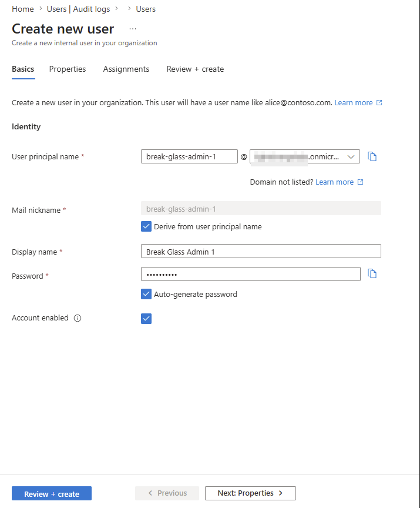Click 'Create a new internal user' subtitle
Viewport: 420px width, 508px height.
coord(85,43)
